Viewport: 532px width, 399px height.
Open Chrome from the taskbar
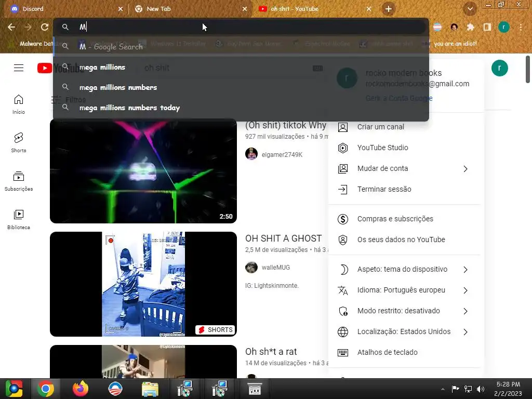pos(46,389)
